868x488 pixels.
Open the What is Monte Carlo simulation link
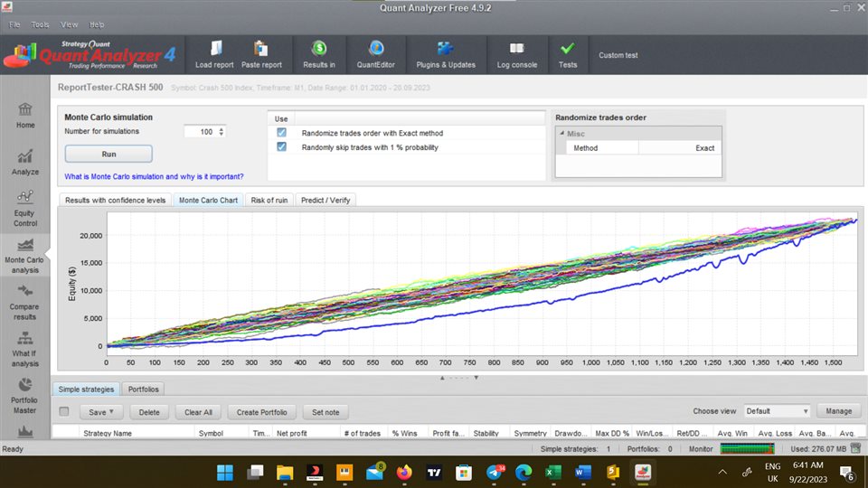pyautogui.click(x=154, y=176)
